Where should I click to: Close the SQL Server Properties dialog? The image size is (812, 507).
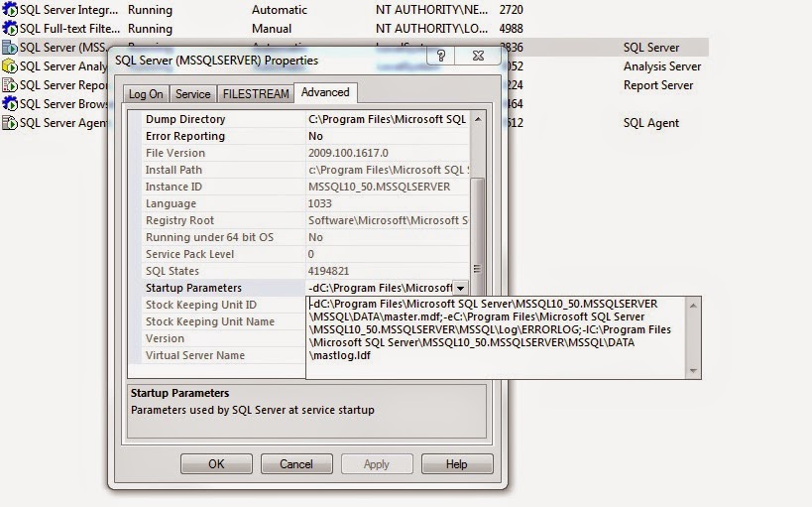(x=478, y=56)
